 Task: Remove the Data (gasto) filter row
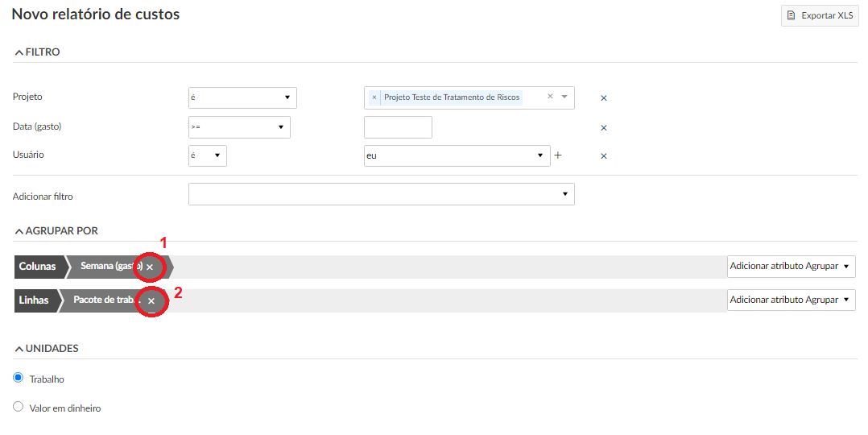coord(604,127)
